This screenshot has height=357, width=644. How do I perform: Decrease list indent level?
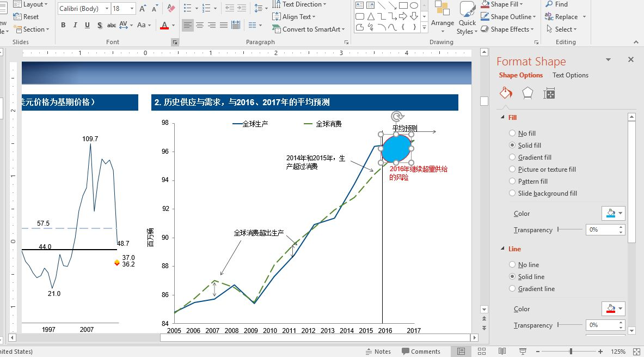[x=230, y=8]
